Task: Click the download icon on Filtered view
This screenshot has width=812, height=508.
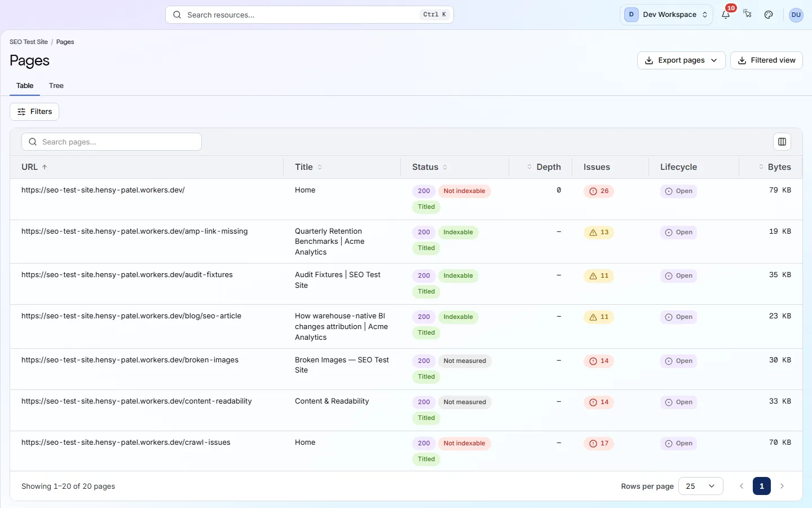Action: click(742, 60)
